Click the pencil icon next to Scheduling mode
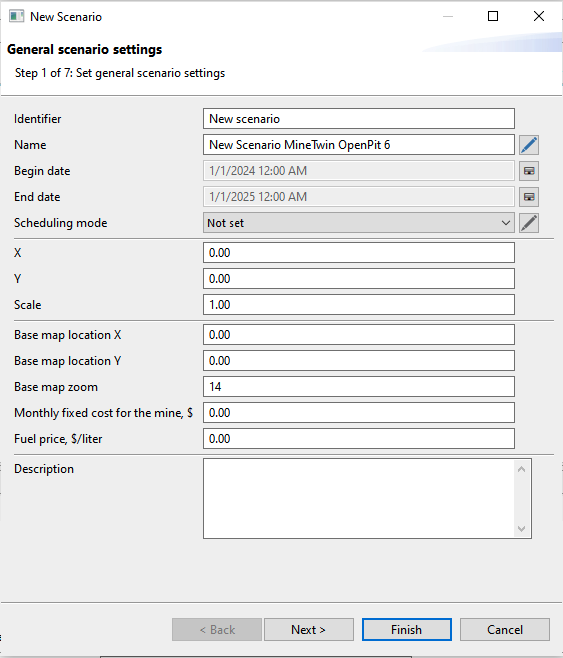This screenshot has width=563, height=658. coord(529,223)
